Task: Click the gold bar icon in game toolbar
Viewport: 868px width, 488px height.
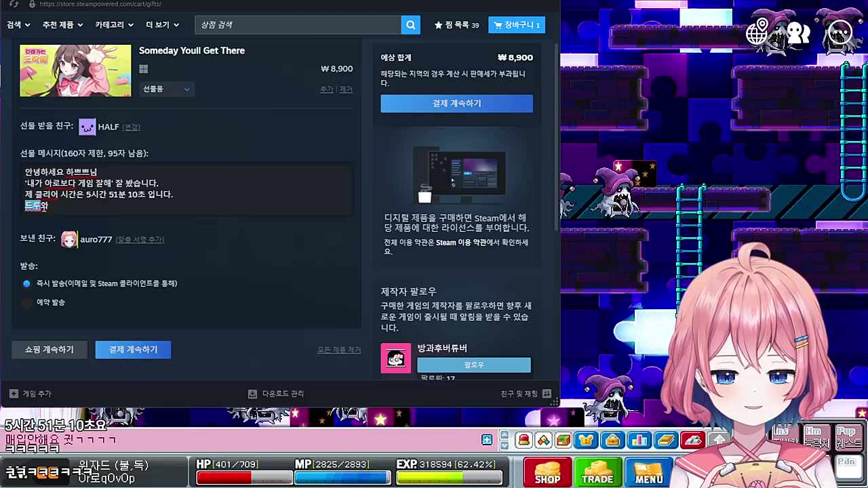Action: coord(665,441)
